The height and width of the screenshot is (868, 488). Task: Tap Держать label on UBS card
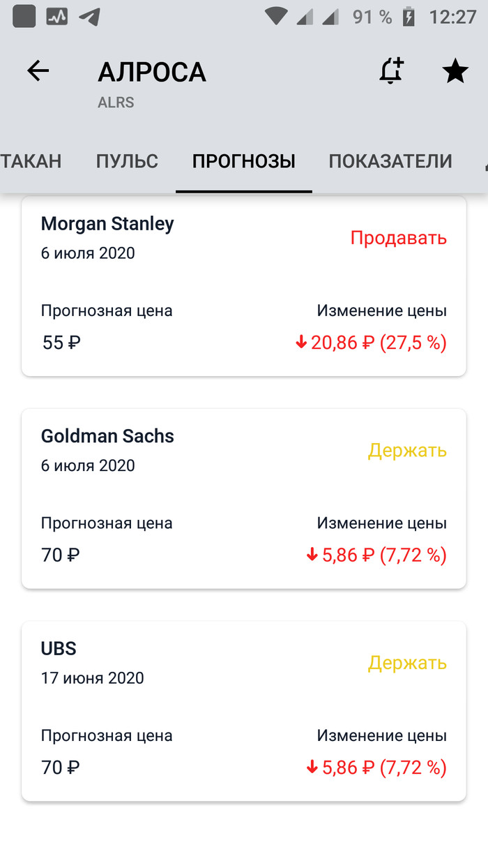407,663
